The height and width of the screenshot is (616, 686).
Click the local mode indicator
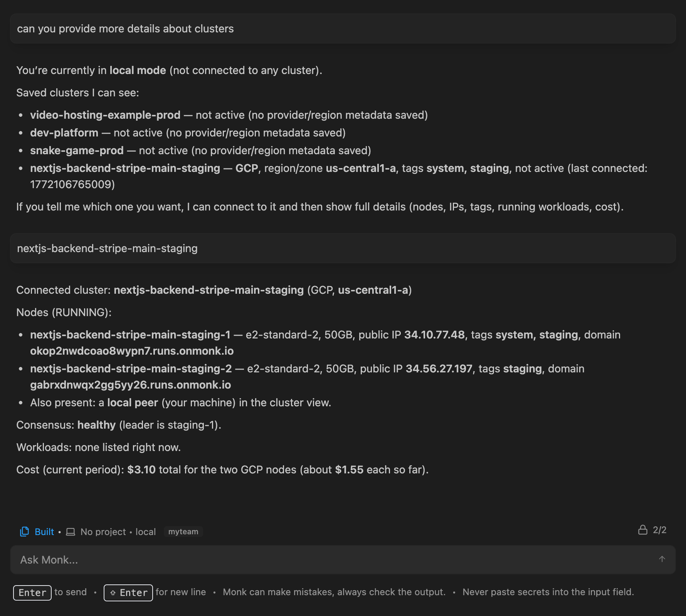pyautogui.click(x=145, y=532)
